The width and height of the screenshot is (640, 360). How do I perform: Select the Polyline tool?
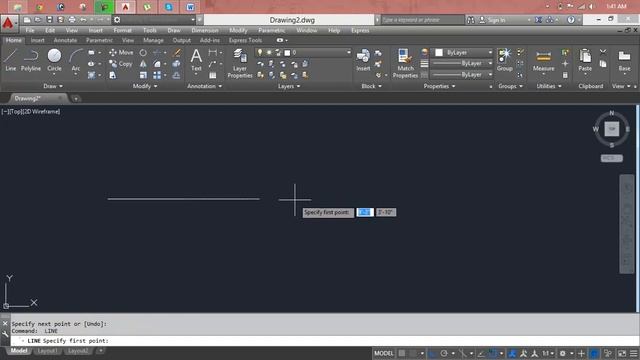31,60
